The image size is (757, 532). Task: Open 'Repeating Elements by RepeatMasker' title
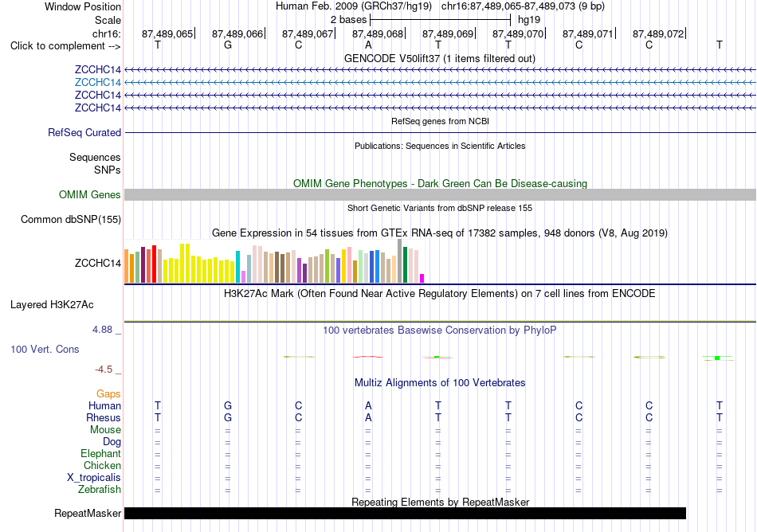click(x=440, y=502)
